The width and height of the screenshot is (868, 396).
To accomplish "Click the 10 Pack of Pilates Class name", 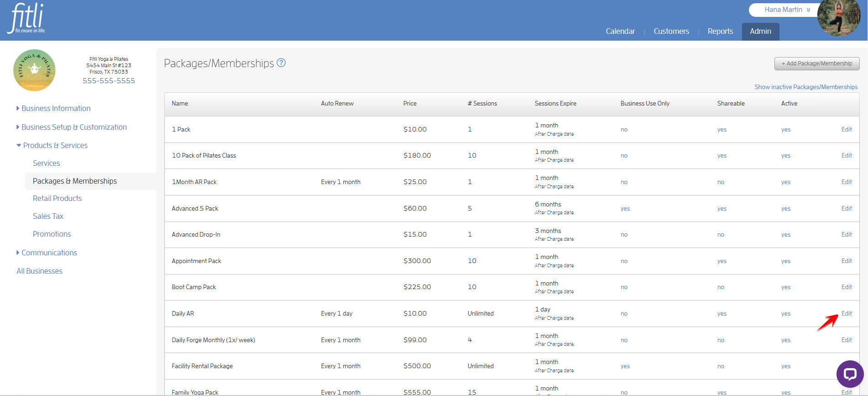I will [x=204, y=155].
